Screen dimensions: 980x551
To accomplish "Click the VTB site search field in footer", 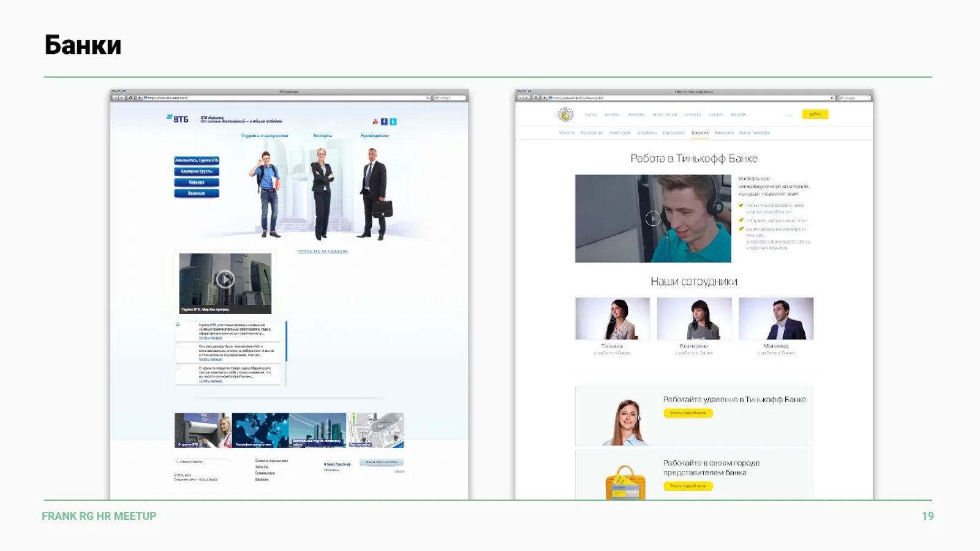I will pyautogui.click(x=202, y=462).
